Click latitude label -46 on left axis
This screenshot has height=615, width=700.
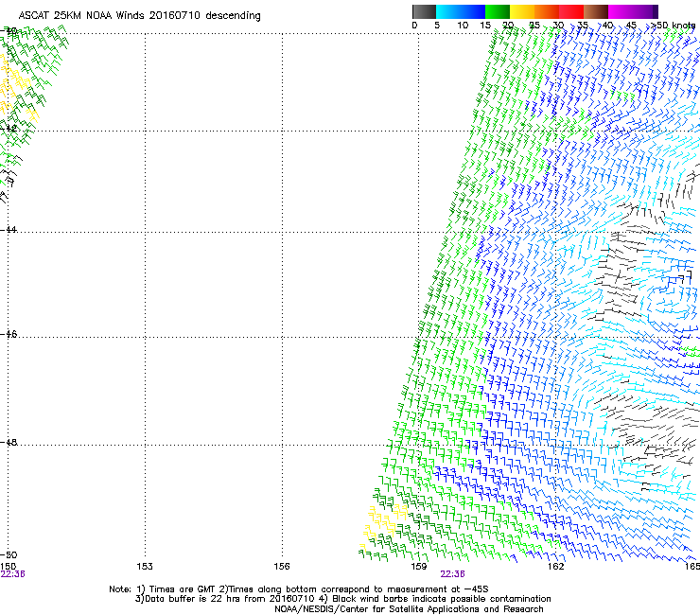9,335
